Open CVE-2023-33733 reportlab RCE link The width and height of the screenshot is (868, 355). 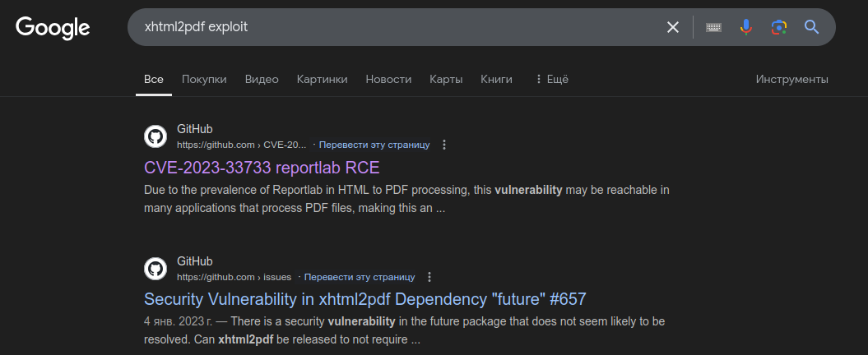[262, 168]
